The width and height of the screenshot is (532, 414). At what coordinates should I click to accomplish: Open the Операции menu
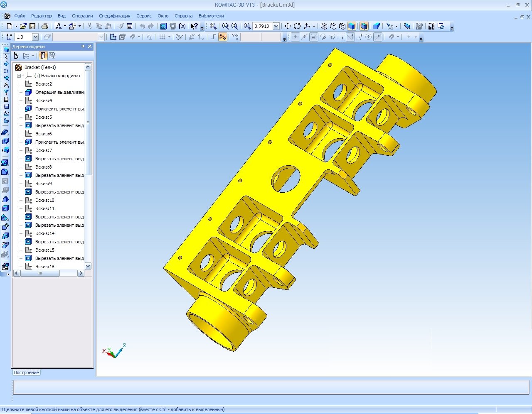pos(82,16)
